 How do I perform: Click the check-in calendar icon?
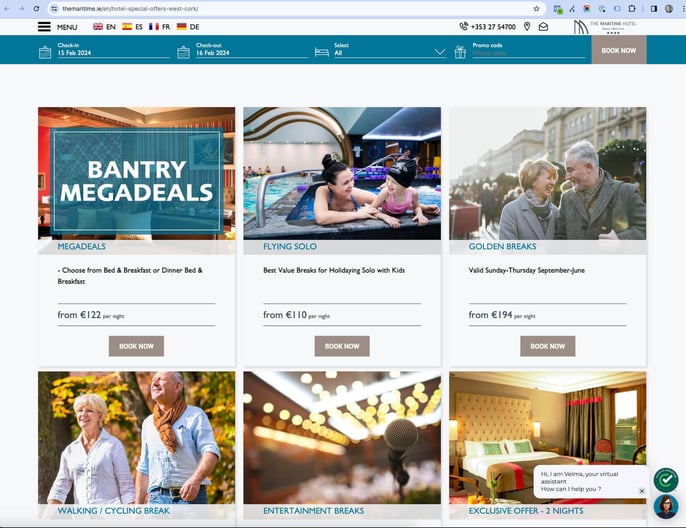(x=45, y=52)
